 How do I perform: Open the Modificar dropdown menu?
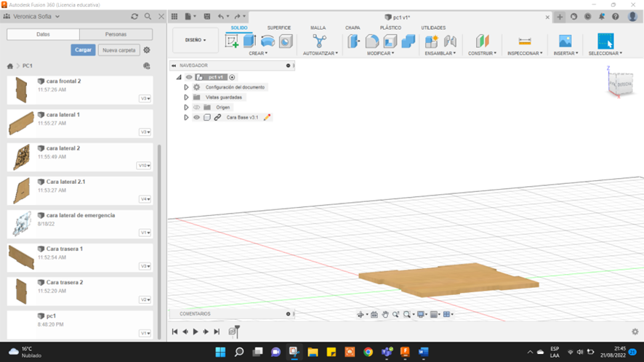coord(380,53)
